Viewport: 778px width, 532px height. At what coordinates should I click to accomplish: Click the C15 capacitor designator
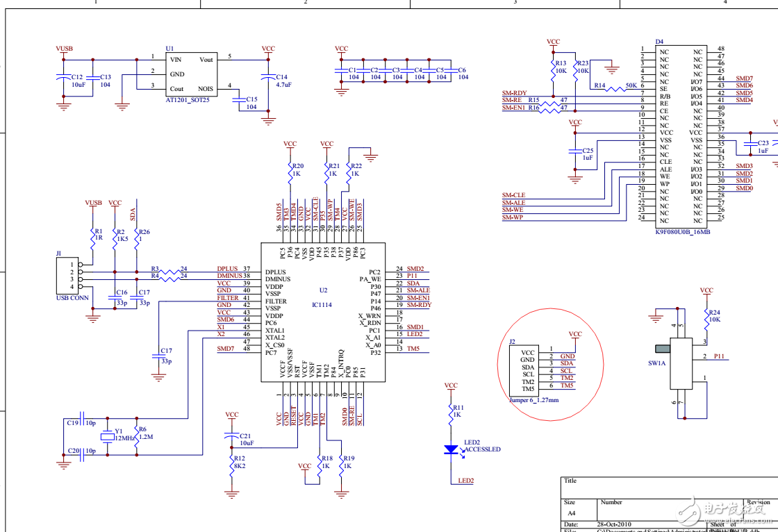pyautogui.click(x=251, y=99)
